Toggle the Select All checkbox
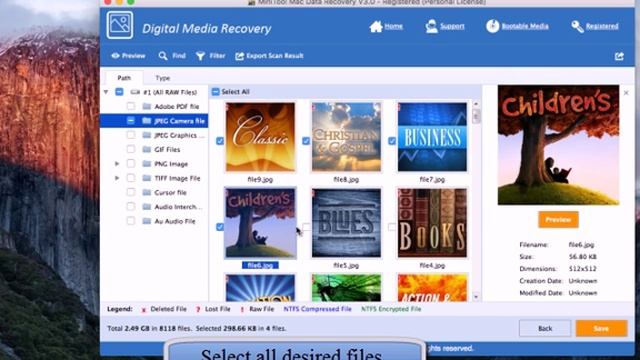Viewport: 640px width, 360px height. click(x=216, y=92)
